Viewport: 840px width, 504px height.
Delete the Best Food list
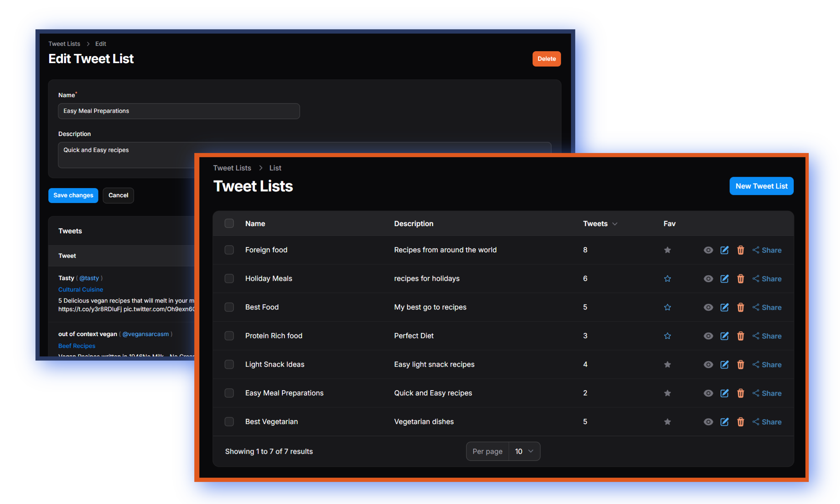pos(740,307)
